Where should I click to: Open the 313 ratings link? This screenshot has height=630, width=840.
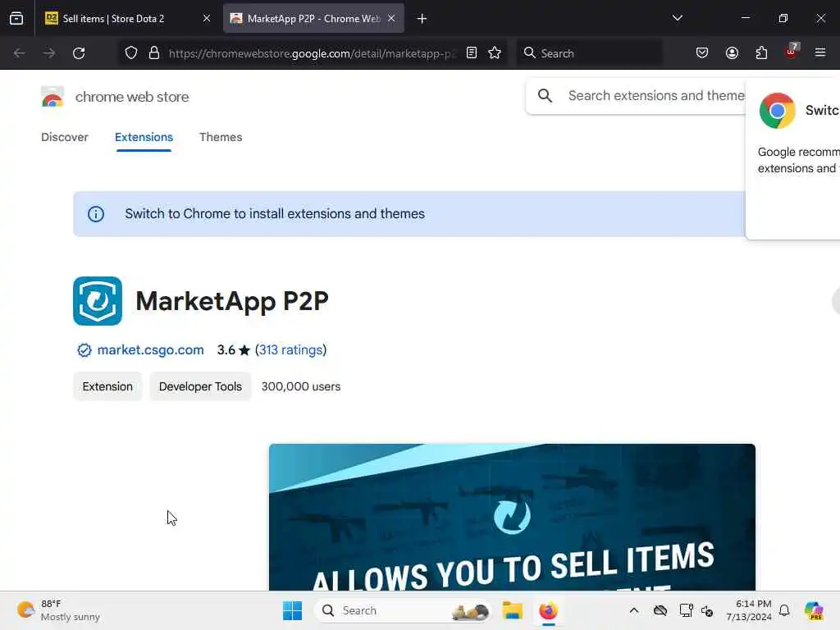[291, 349]
